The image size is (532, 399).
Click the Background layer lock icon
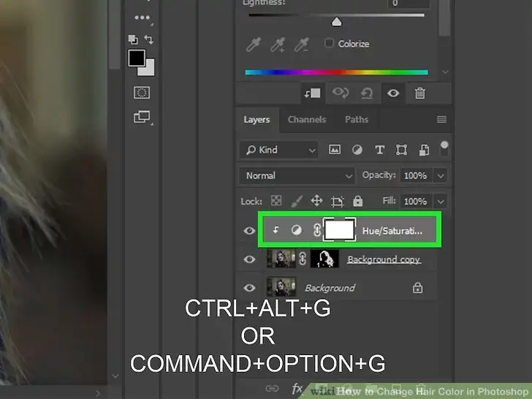pyautogui.click(x=417, y=287)
